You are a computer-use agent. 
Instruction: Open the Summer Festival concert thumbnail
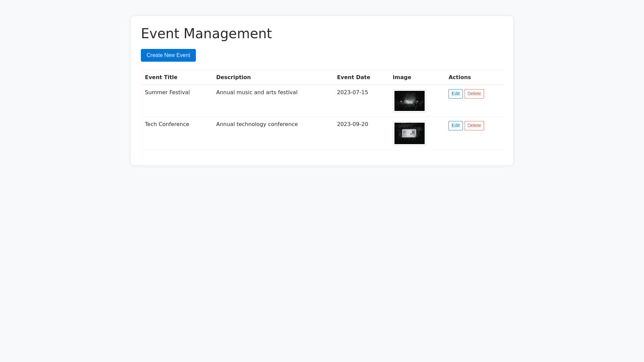[x=409, y=101]
